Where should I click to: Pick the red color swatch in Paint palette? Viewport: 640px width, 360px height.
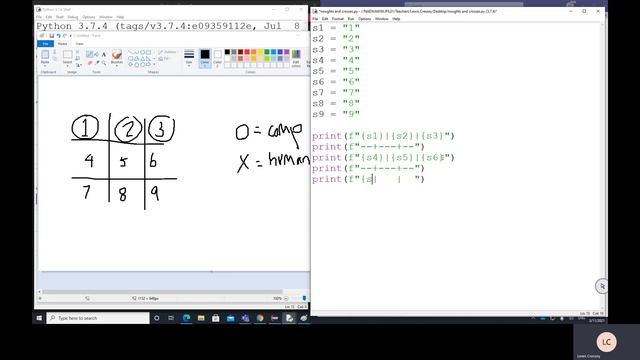[247, 52]
